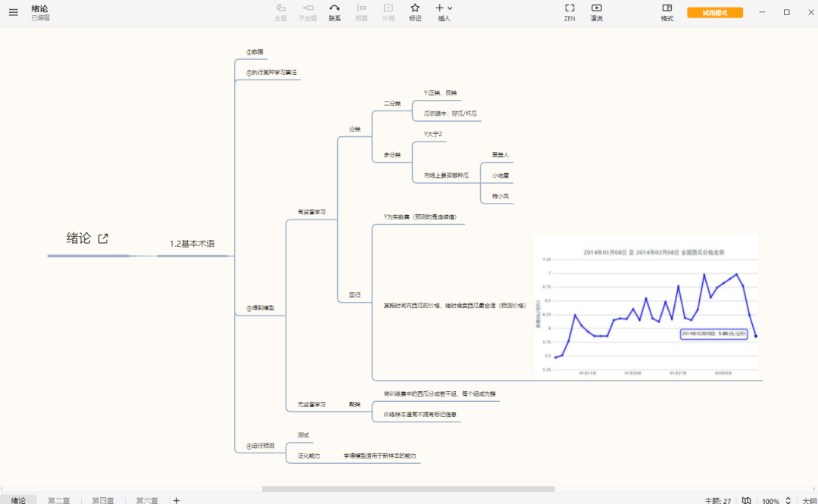This screenshot has width=818, height=504.
Task: Add a new sheet with plus button
Action: (x=176, y=500)
